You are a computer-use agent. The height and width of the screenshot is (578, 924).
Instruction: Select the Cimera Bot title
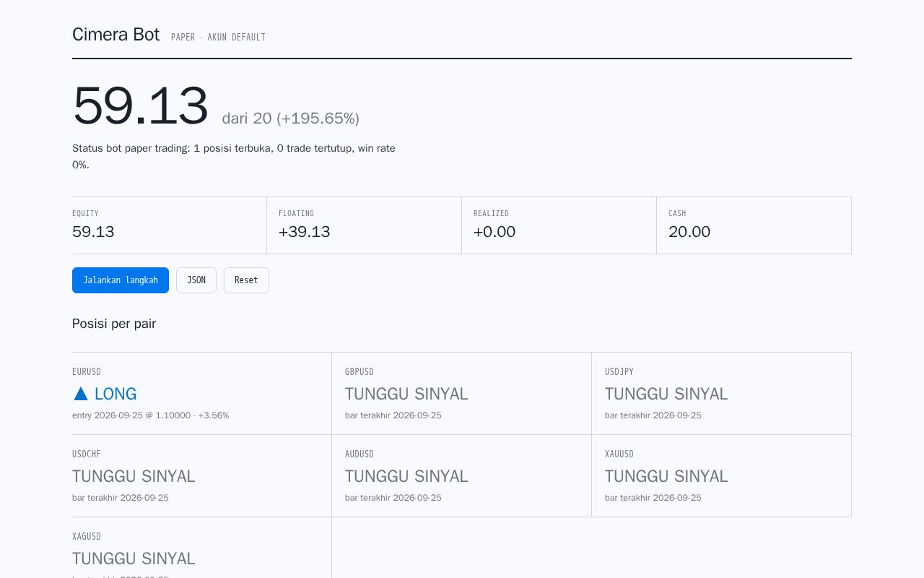(x=115, y=34)
